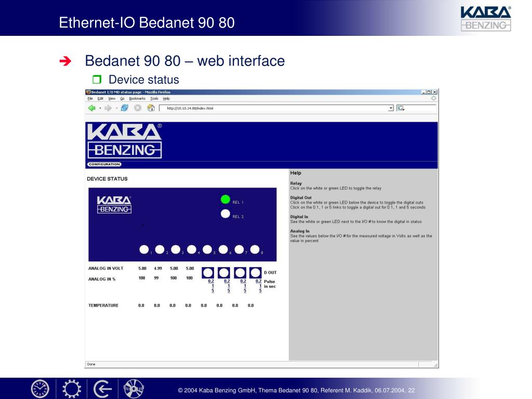Viewport: 532px width, 399px height.
Task: Click the clock icon in slide footer
Action: [40, 389]
